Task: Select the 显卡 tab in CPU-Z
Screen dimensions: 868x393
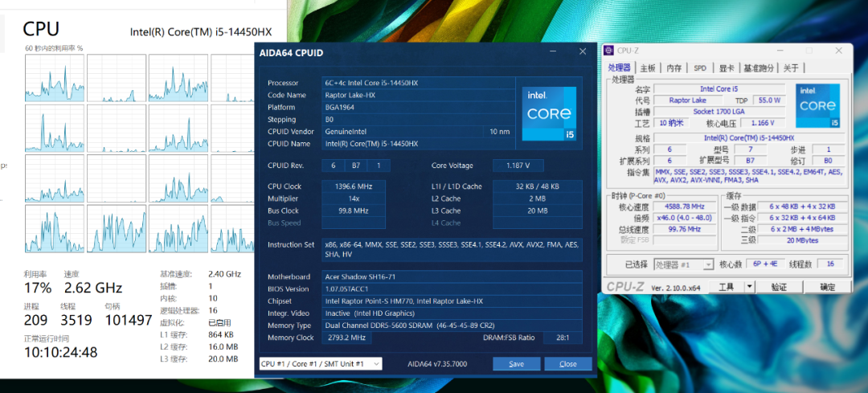Action: 727,68
